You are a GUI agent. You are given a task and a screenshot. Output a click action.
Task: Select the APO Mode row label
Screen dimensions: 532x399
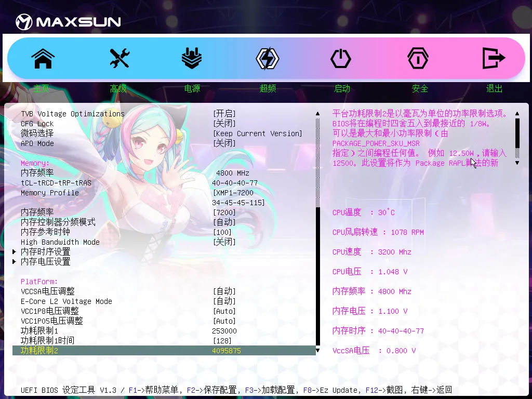pos(37,143)
